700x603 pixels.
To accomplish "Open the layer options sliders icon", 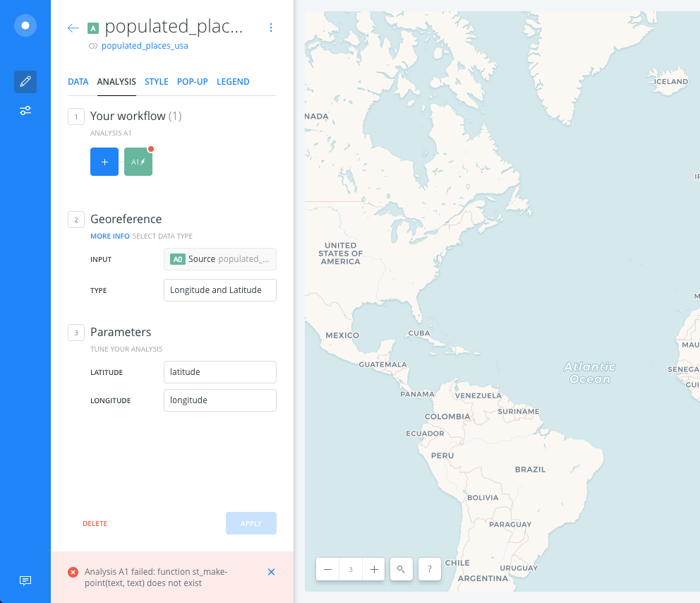I will (25, 110).
